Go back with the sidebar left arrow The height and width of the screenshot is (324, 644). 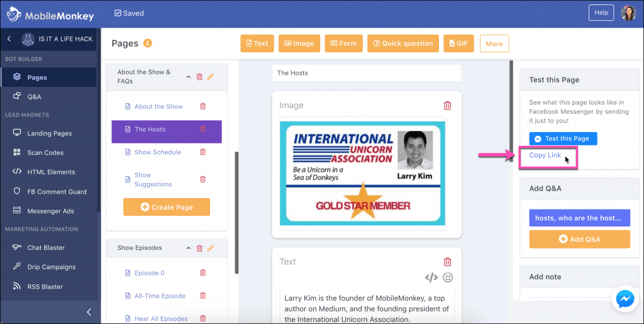coord(9,39)
